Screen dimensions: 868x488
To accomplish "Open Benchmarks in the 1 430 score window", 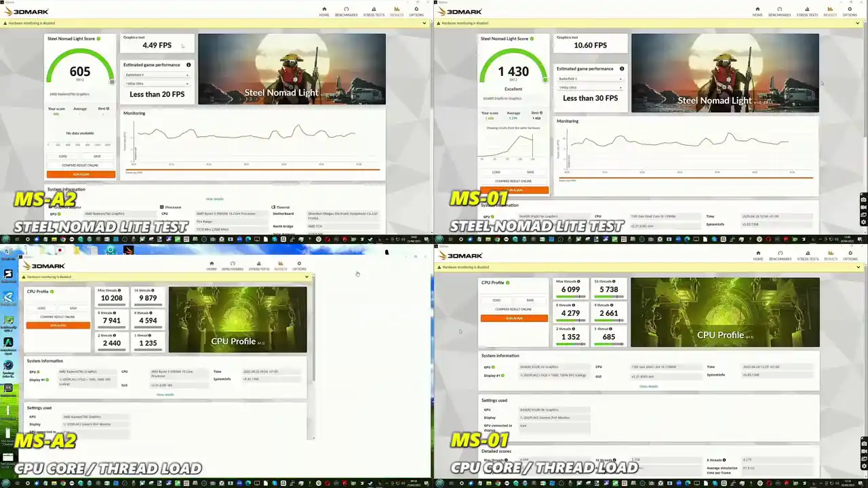I will click(779, 12).
